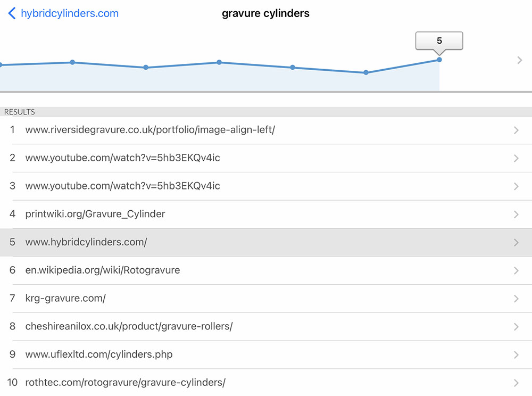Expand chevron for uflexltd.com row
The height and width of the screenshot is (396, 532).
(x=516, y=355)
